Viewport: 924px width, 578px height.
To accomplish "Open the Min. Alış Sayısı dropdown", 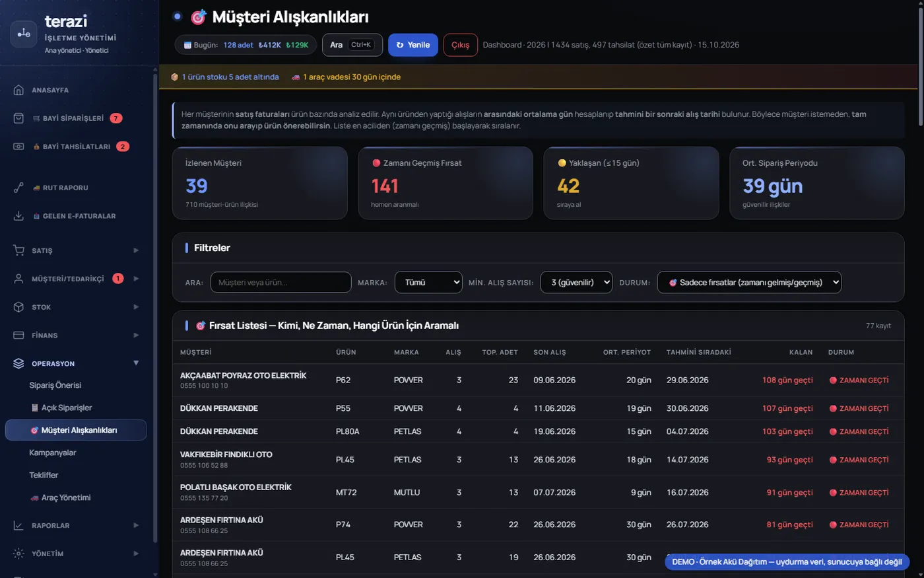I will click(x=576, y=282).
